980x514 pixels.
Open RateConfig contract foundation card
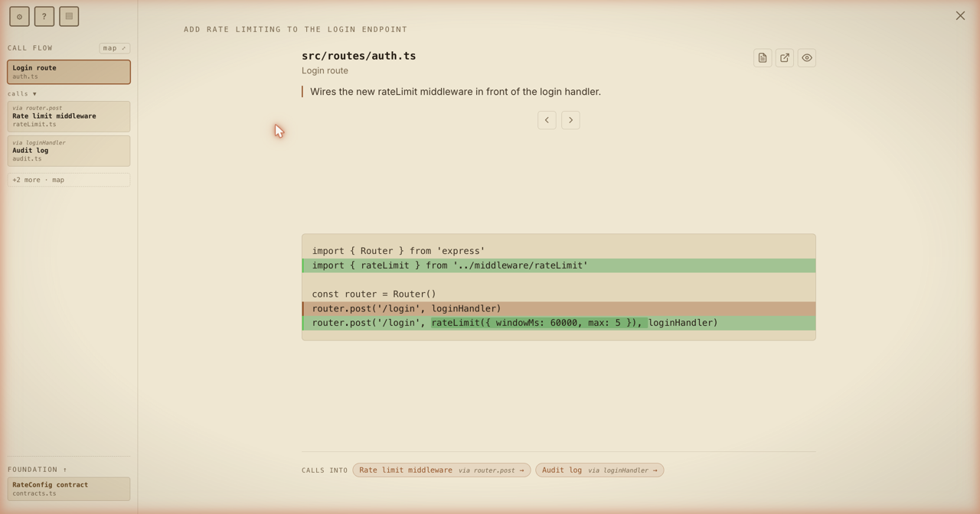pos(69,489)
